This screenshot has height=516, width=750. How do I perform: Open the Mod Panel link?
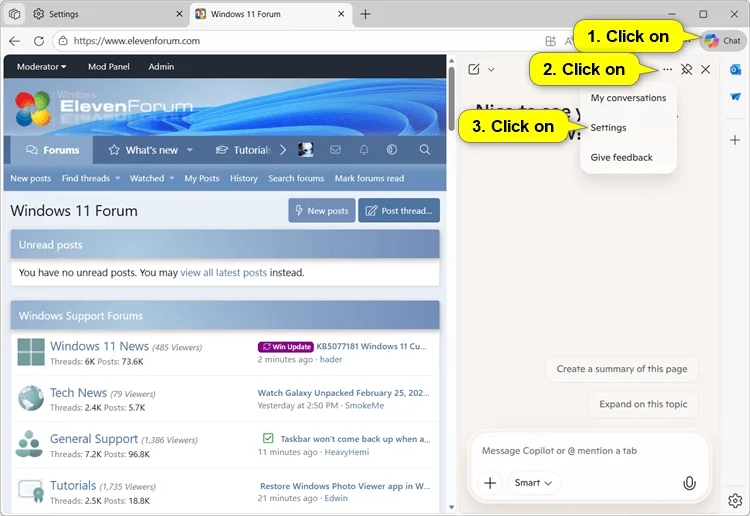click(x=109, y=66)
